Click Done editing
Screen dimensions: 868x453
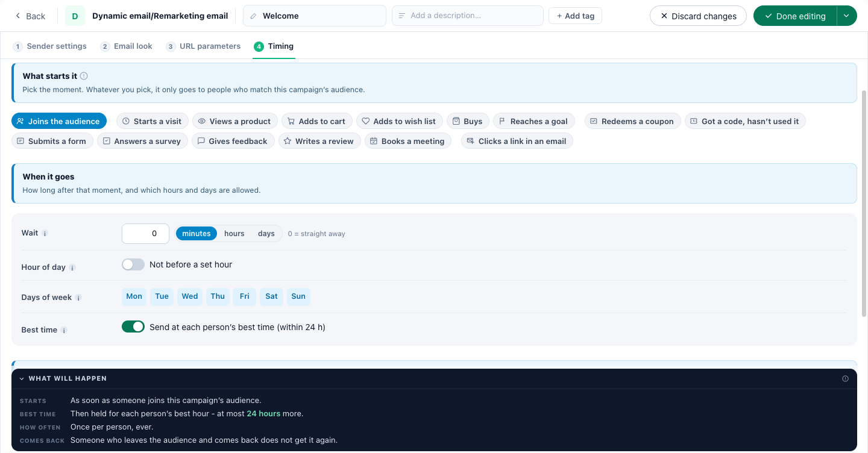click(x=795, y=16)
